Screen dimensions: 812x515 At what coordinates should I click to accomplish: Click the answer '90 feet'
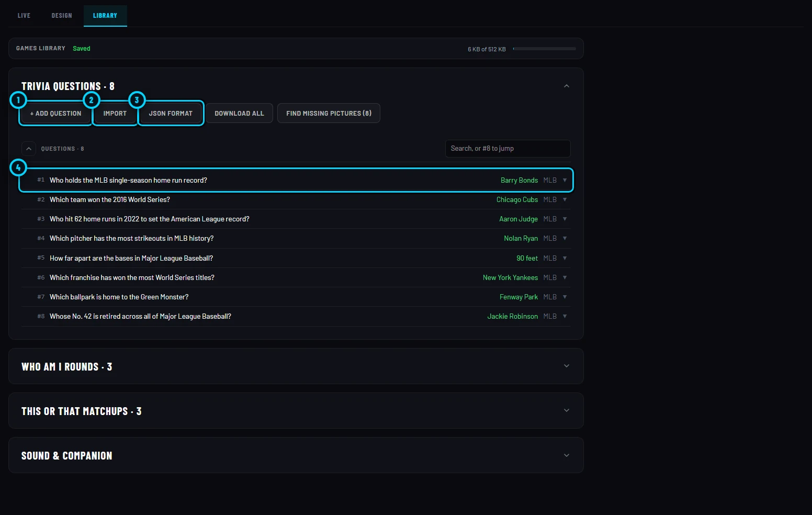tap(527, 259)
